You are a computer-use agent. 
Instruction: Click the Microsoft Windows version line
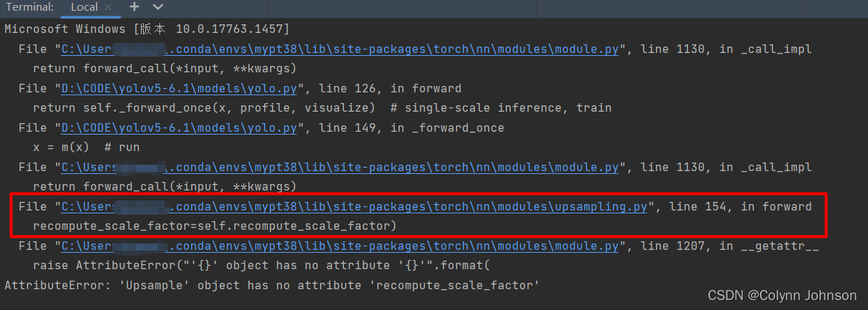tap(147, 29)
